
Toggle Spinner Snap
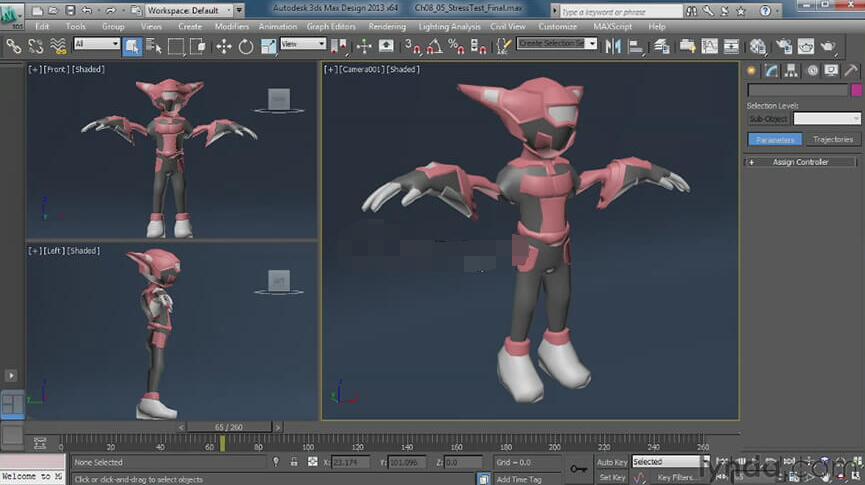478,46
